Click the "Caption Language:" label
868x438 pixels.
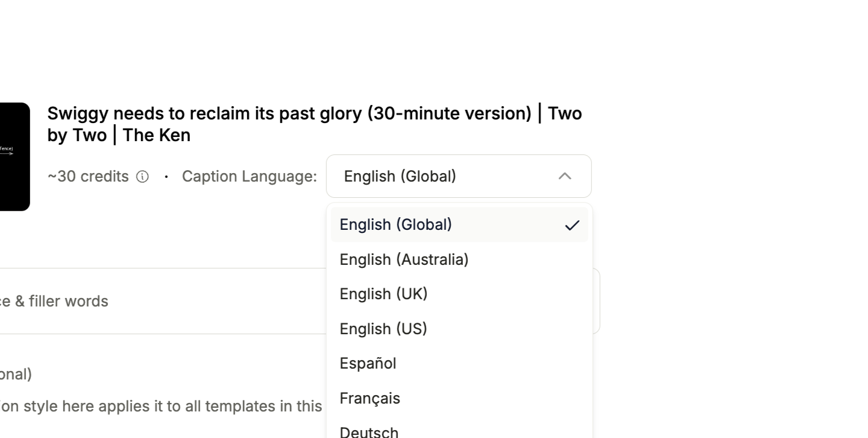[250, 176]
